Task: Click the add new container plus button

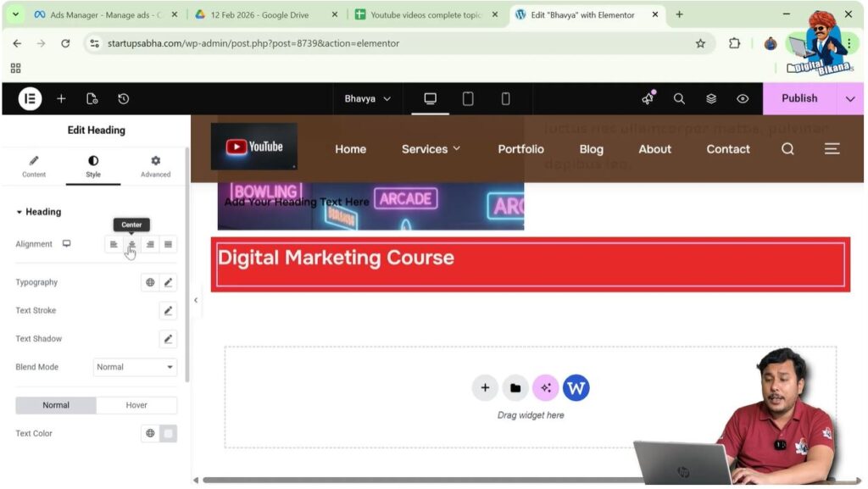Action: click(x=485, y=388)
